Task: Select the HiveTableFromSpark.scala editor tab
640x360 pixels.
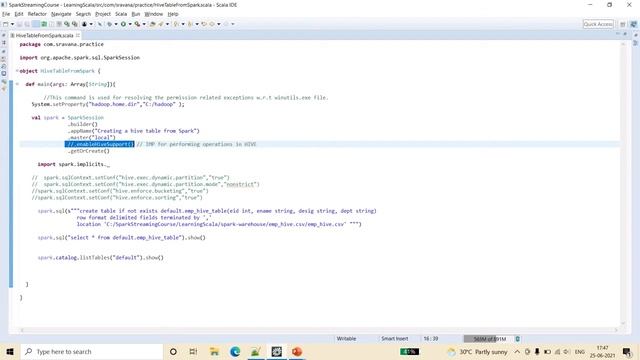Action: point(44,36)
